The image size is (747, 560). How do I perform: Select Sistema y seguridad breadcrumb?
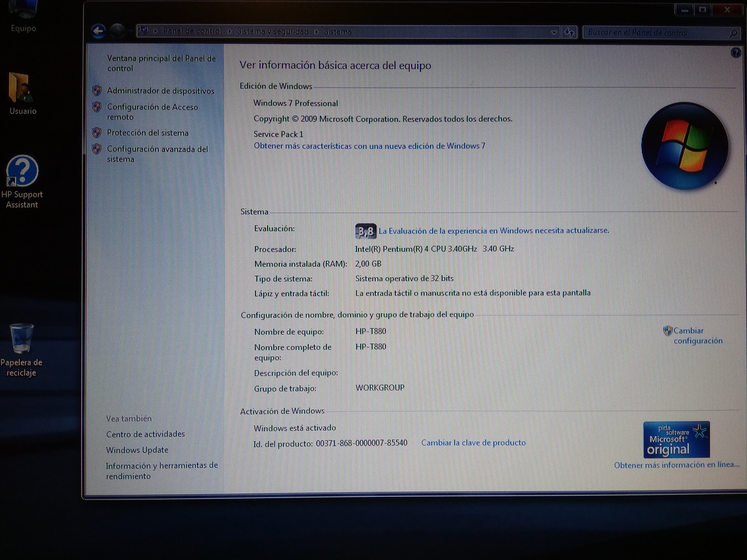tap(273, 32)
